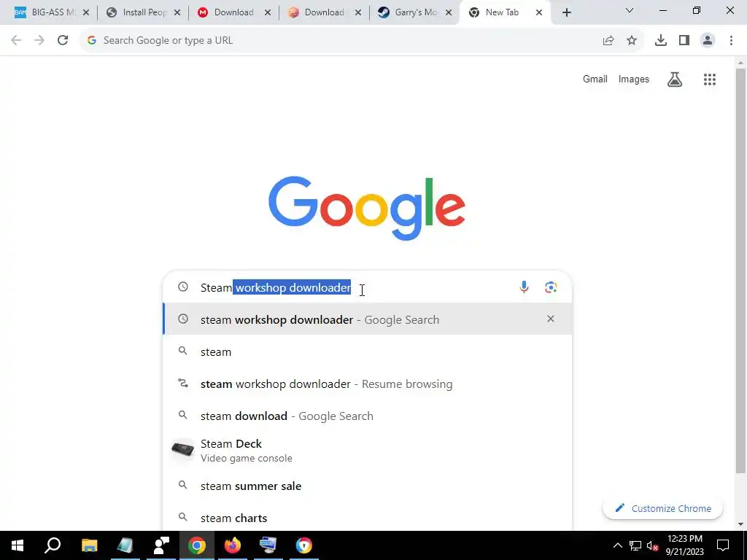Screen dimensions: 747x560
Task: Open the notification center icon
Action: point(723,545)
